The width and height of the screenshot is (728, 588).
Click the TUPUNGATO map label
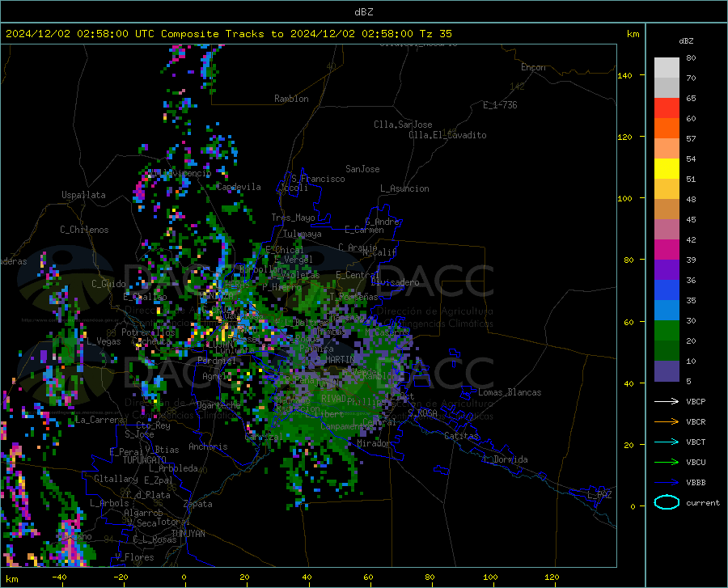[145, 460]
